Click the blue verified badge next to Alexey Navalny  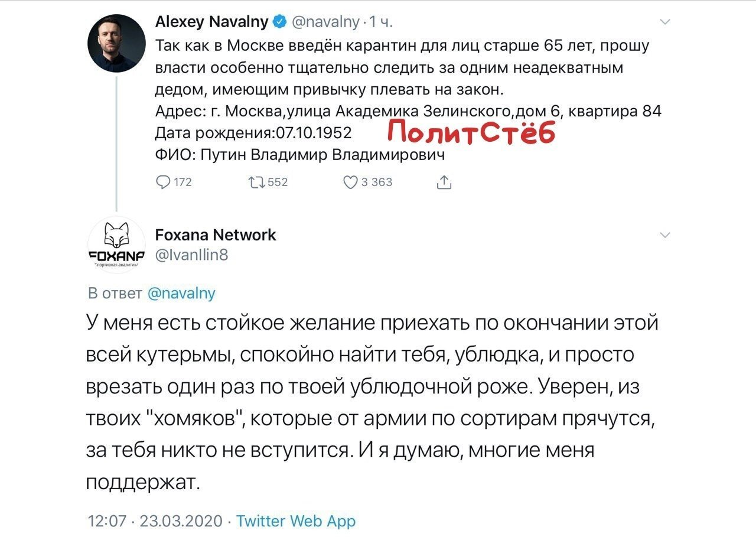click(x=279, y=22)
